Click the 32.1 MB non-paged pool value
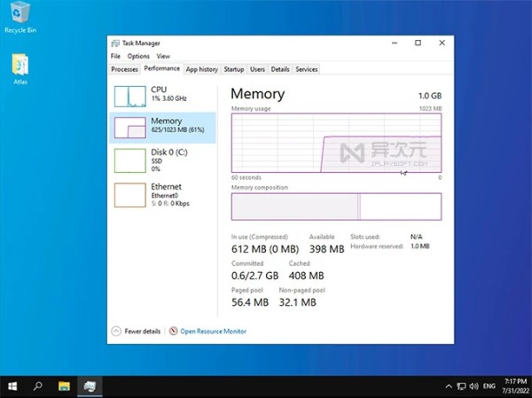This screenshot has height=398, width=532. (x=298, y=302)
